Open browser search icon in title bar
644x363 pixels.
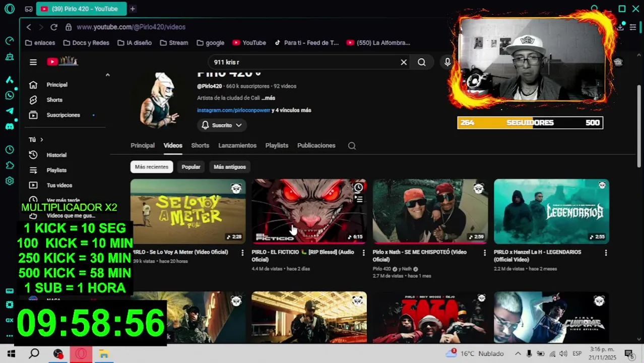[x=595, y=9]
